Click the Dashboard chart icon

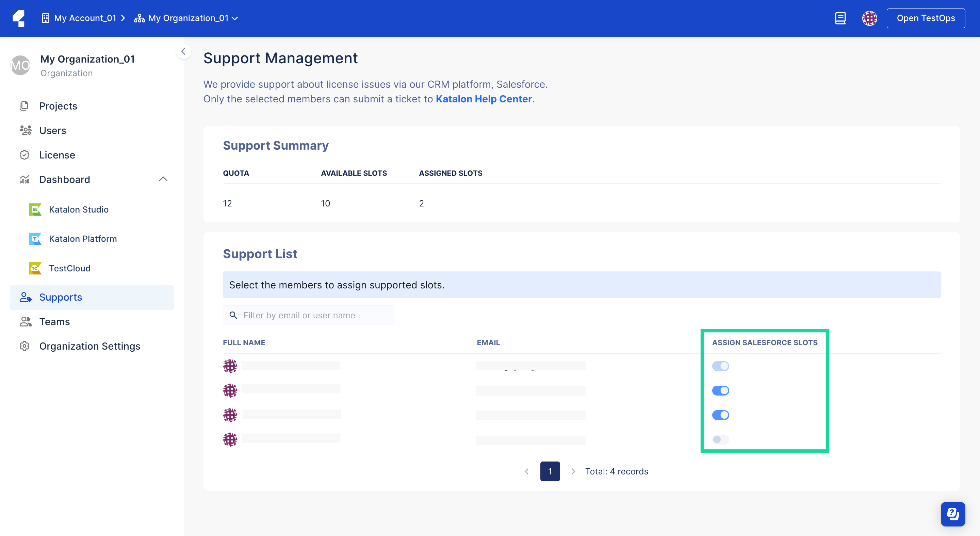click(x=24, y=180)
